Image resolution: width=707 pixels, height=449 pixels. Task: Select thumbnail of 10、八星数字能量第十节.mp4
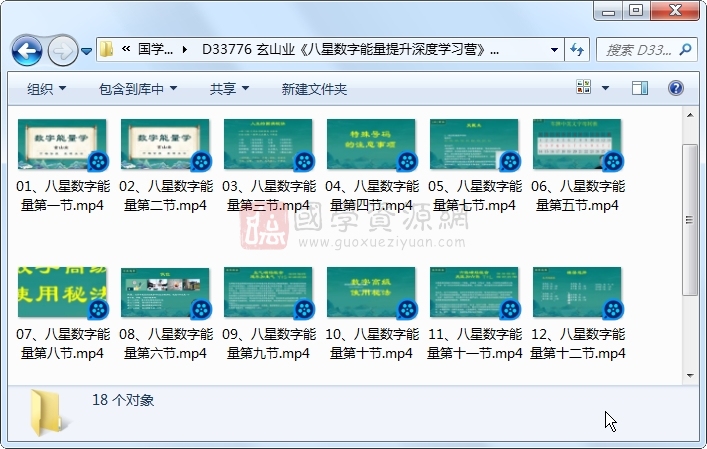coord(371,292)
